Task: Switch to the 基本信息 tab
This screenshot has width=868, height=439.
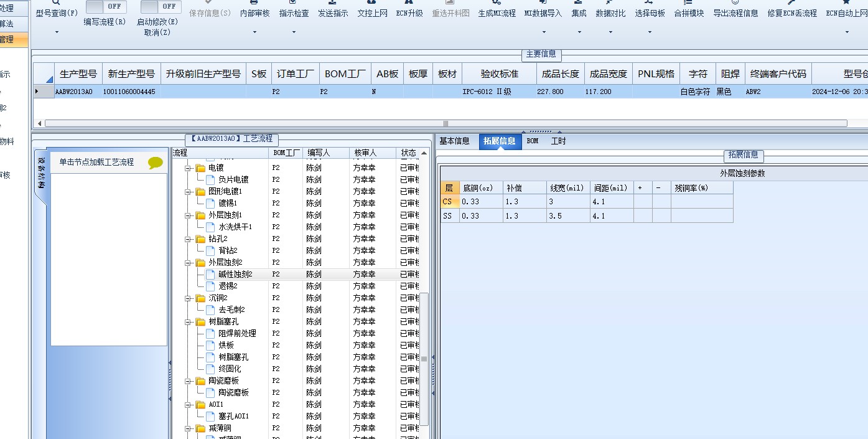Action: [455, 141]
